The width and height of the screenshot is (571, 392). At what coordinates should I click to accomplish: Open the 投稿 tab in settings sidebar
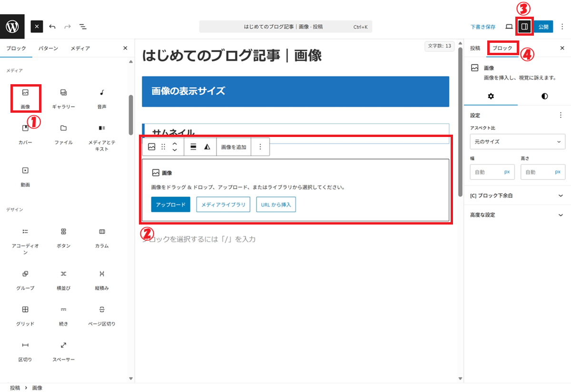click(x=475, y=48)
